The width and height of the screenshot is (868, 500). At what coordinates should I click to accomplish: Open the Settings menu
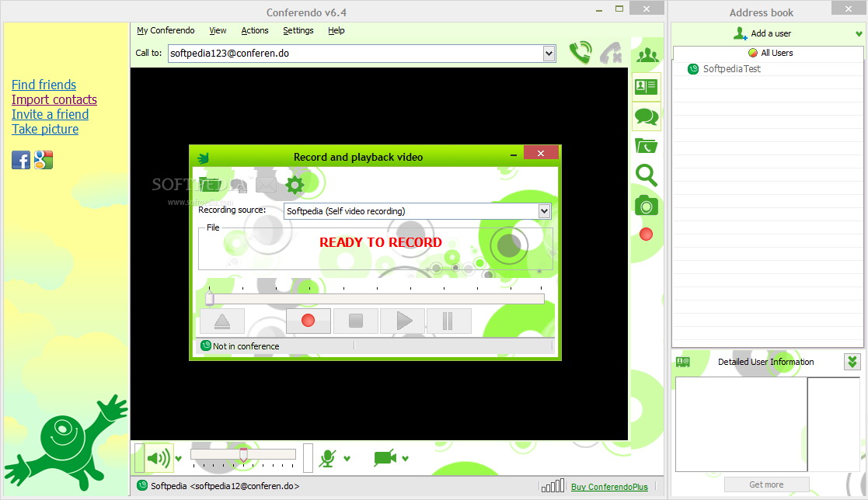coord(298,30)
